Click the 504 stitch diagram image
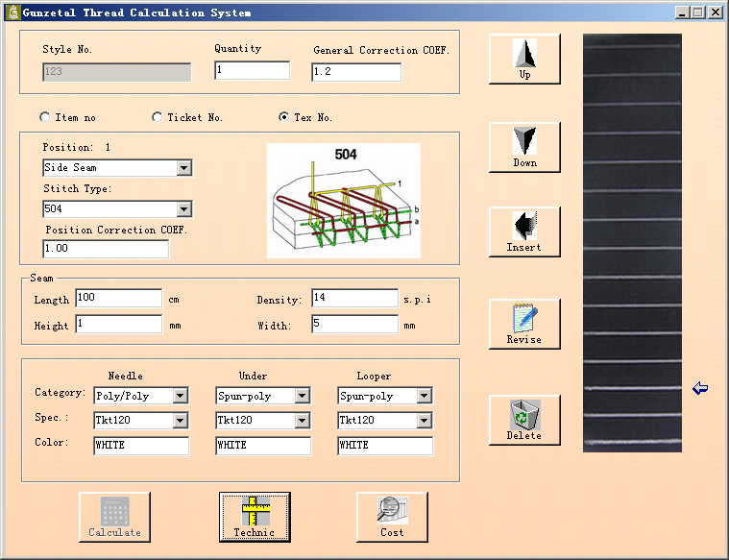This screenshot has height=560, width=729. (x=344, y=201)
